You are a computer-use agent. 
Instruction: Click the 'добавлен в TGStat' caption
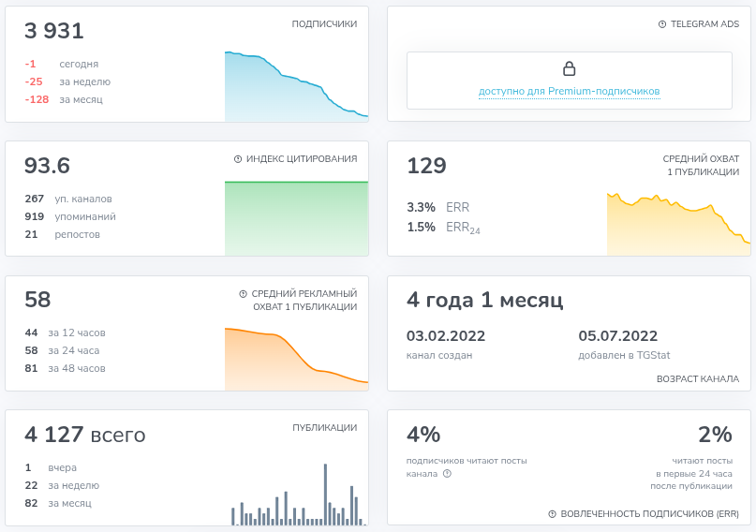tap(624, 356)
